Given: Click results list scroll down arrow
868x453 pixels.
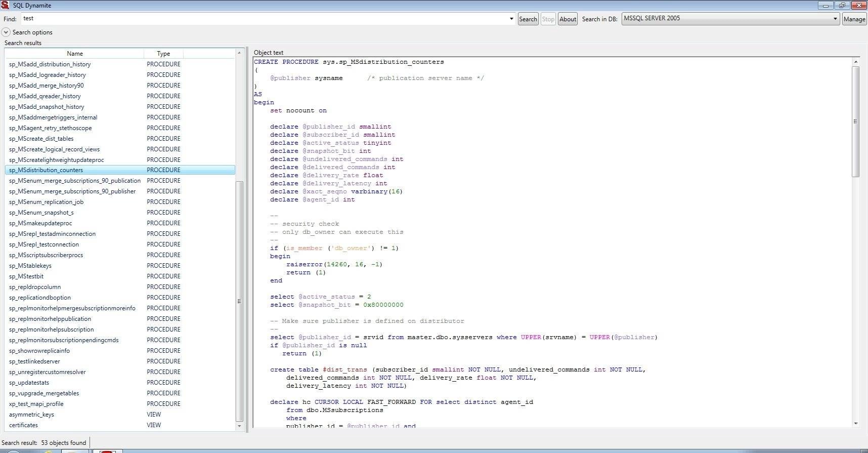Looking at the screenshot, I should coord(239,426).
